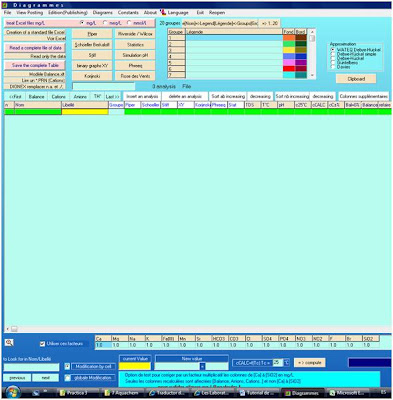Enable the global Modification checkbox
The width and height of the screenshot is (393, 400).
(x=68, y=378)
